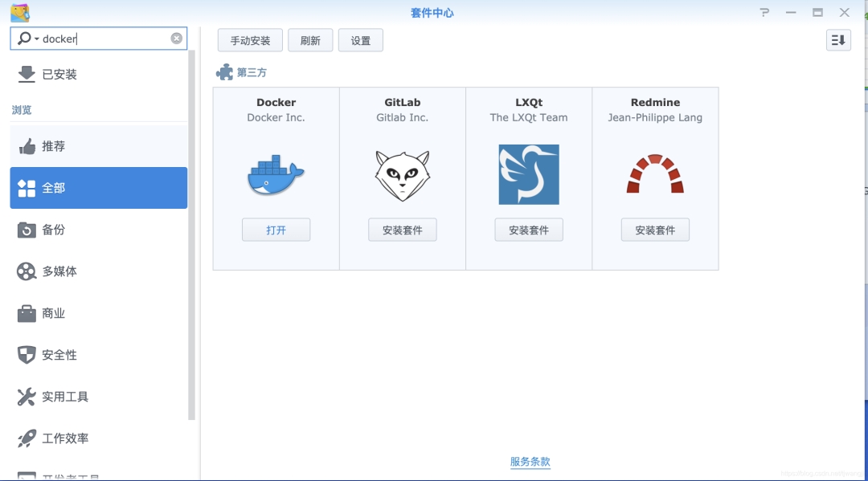The height and width of the screenshot is (481, 868).
Task: Click the LXQt package title
Action: coord(529,102)
